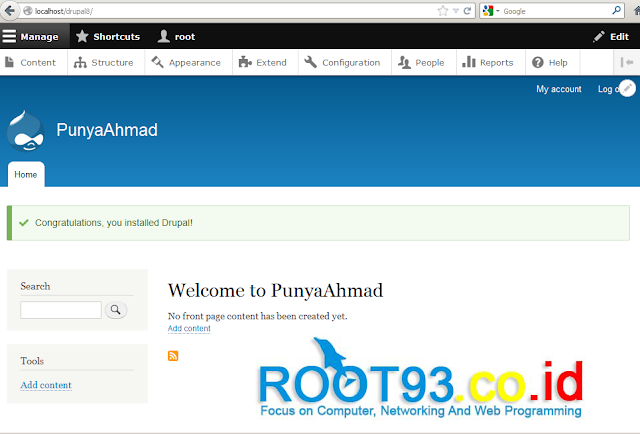The height and width of the screenshot is (434, 640).
Task: Click the search magnifier in browser search box
Action: (617, 11)
